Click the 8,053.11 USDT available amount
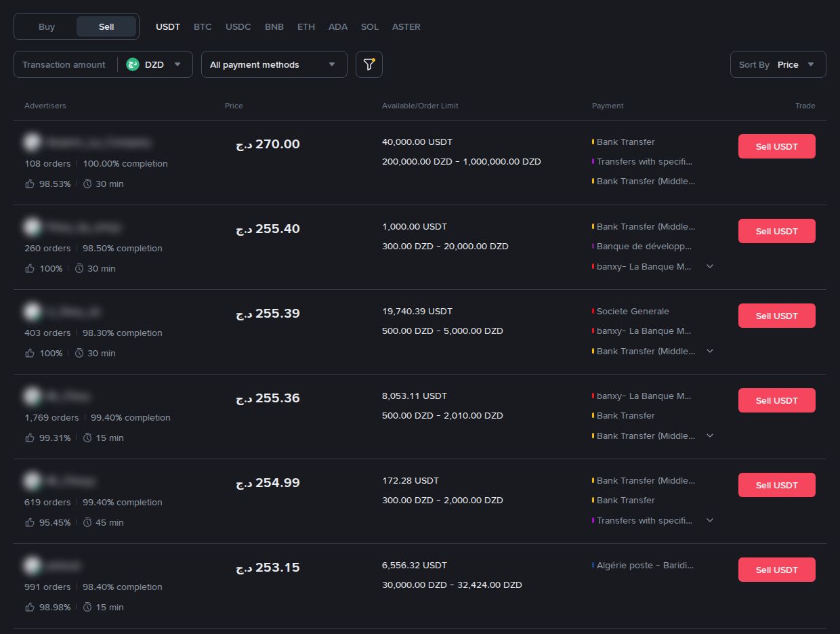The height and width of the screenshot is (634, 840). 415,396
